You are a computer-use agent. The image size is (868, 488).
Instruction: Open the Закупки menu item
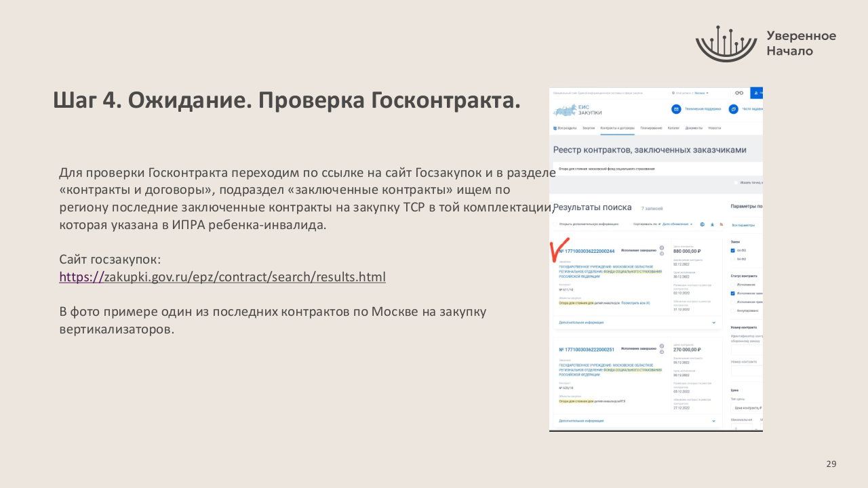(x=589, y=127)
